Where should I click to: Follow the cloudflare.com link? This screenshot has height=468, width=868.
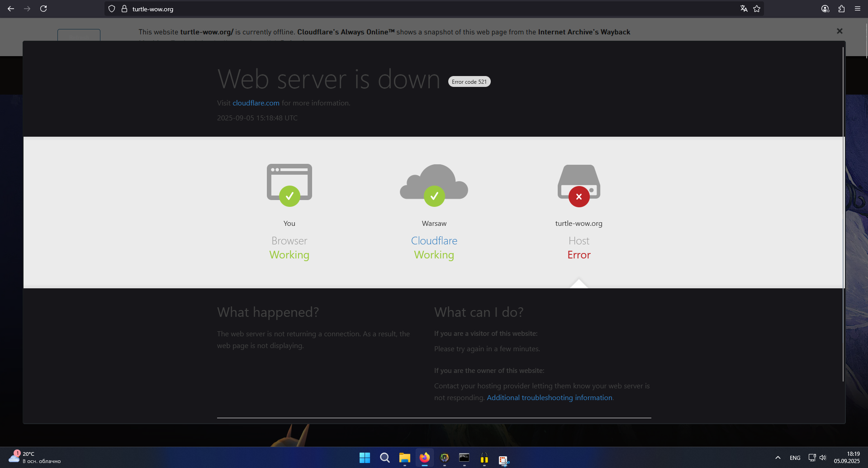(x=256, y=103)
